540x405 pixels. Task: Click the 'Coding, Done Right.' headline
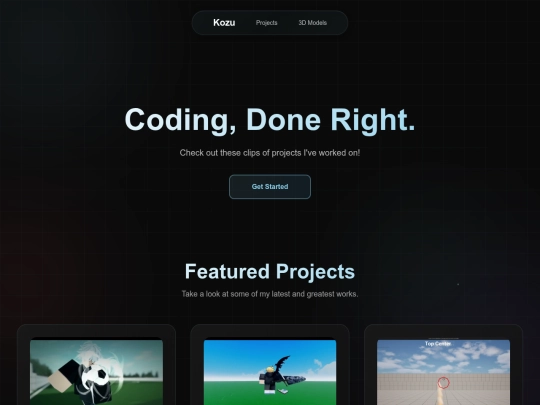(x=270, y=120)
